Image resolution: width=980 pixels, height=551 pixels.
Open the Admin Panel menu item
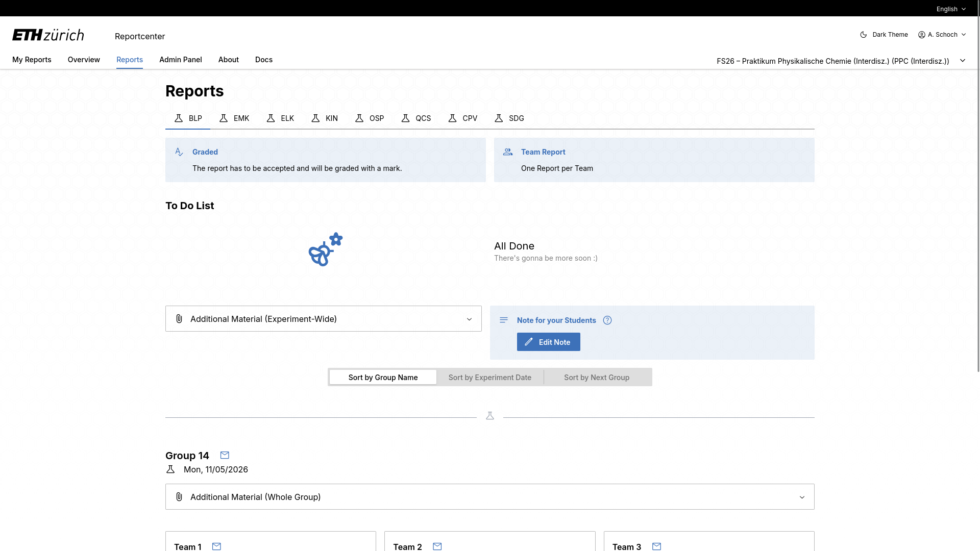pyautogui.click(x=181, y=60)
